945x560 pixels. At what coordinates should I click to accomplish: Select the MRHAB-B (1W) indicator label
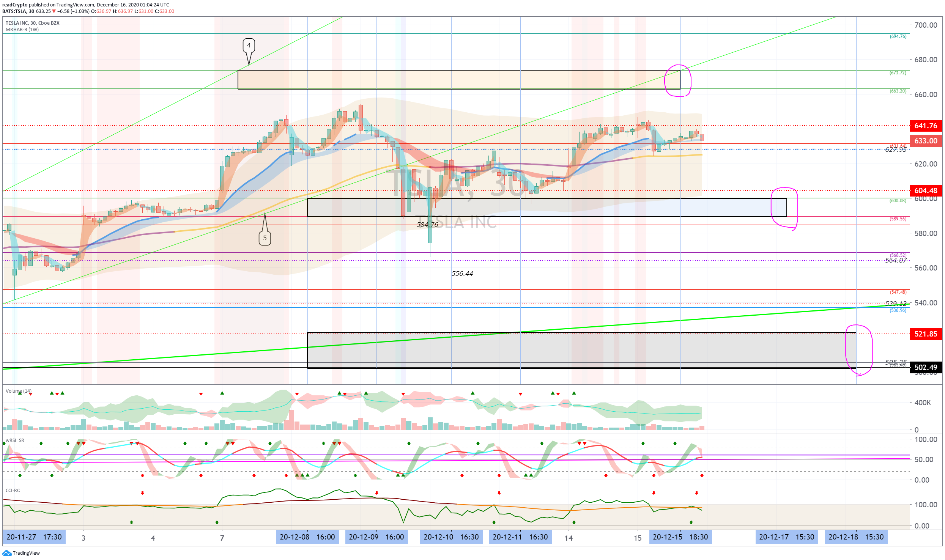click(22, 30)
